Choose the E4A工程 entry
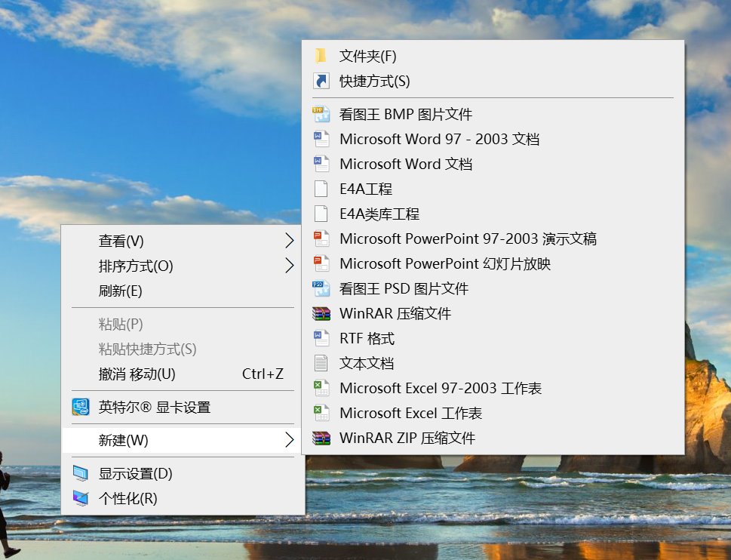The image size is (731, 560). (493, 189)
